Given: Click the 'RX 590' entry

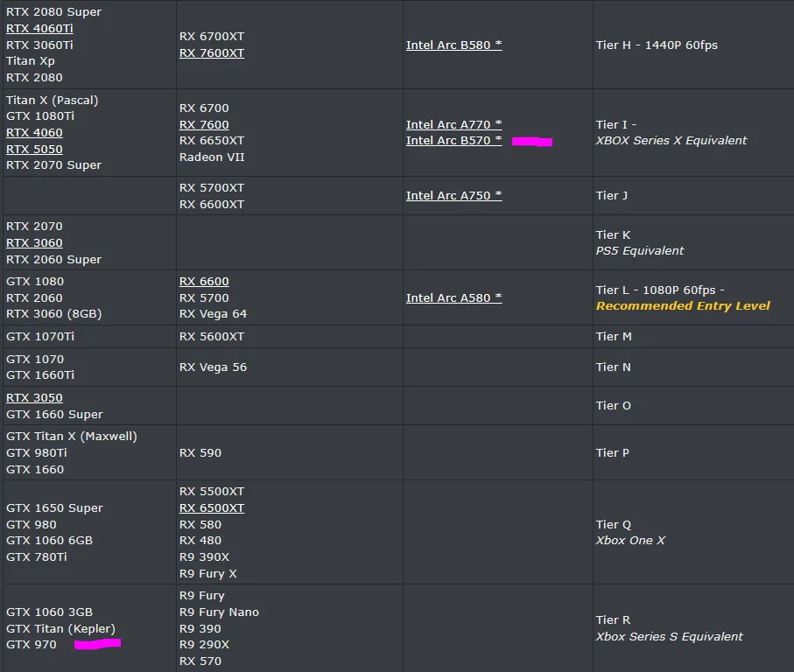Looking at the screenshot, I should pos(200,453).
